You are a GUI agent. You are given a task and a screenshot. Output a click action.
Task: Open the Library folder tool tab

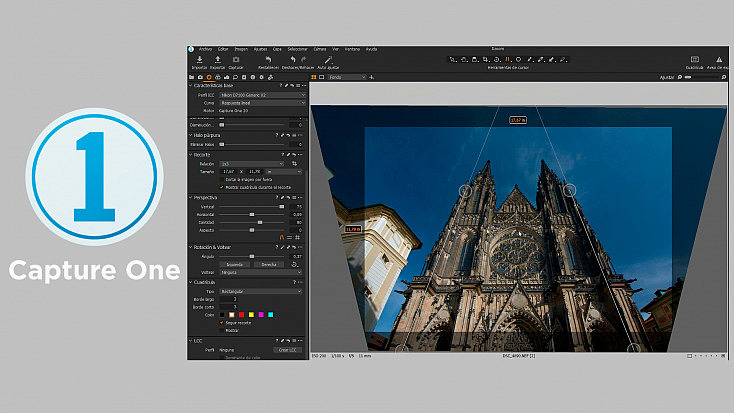click(x=191, y=77)
